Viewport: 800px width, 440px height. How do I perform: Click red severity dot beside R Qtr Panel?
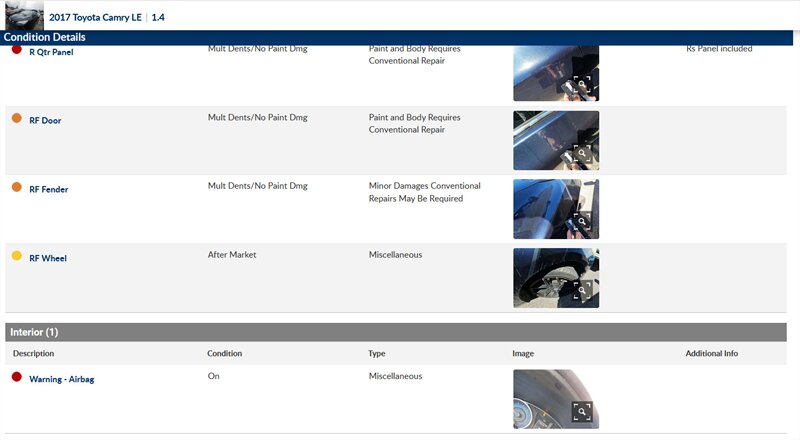coord(16,49)
